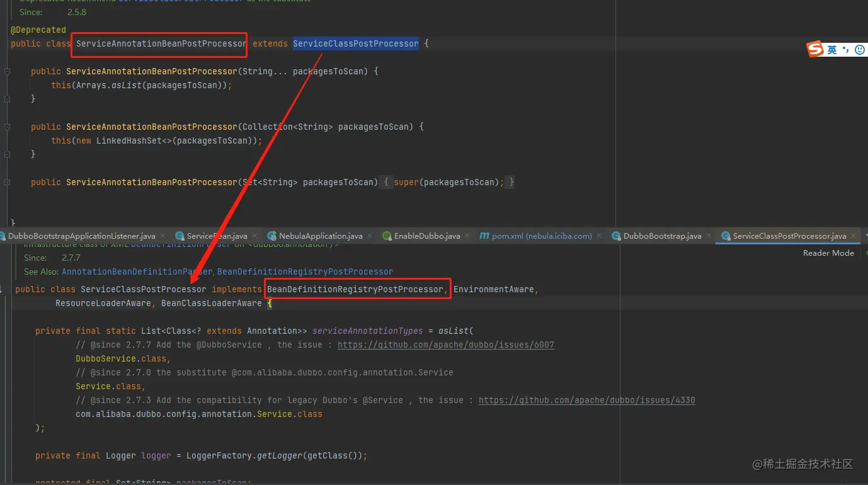Open the dubbo issues/4330 GitHub link
The height and width of the screenshot is (485, 868).
[587, 401]
